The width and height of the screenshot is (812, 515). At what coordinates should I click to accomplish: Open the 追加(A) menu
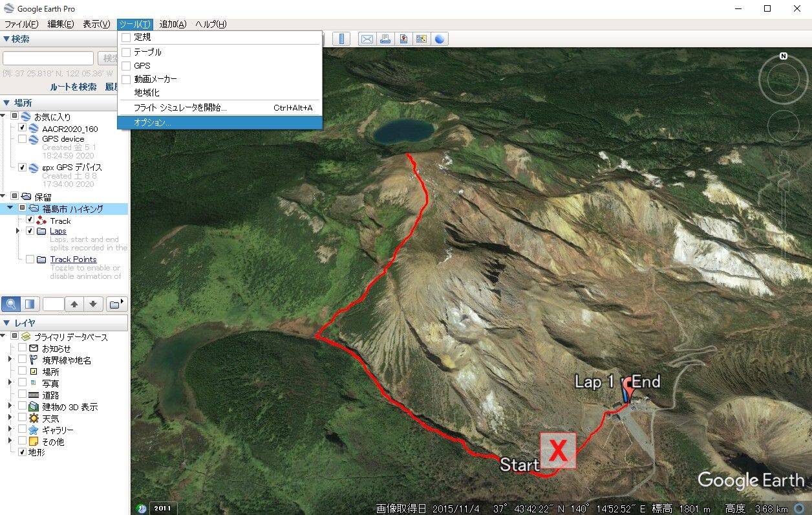click(173, 24)
